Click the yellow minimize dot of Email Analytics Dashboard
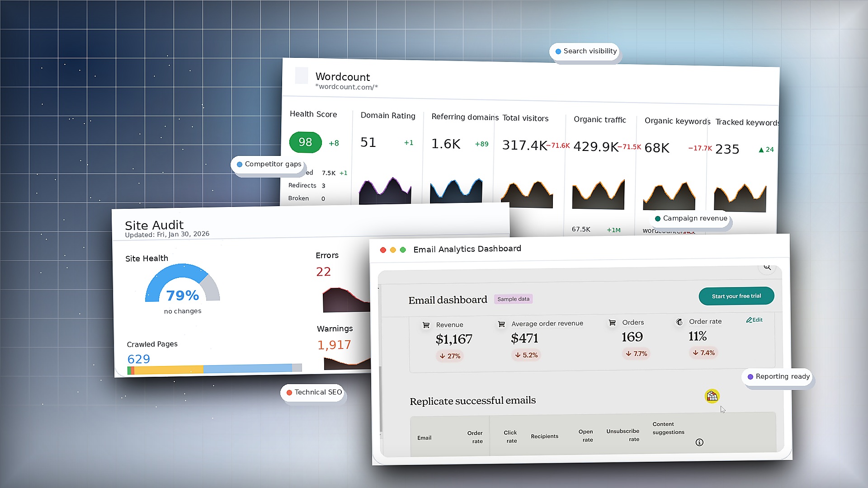 393,250
